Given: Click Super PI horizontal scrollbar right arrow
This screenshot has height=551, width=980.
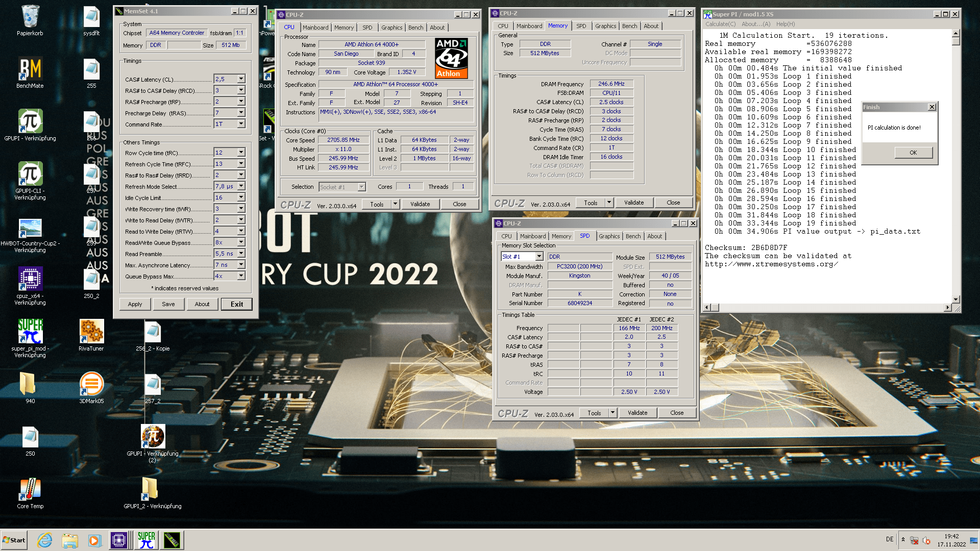Looking at the screenshot, I should click(x=948, y=308).
